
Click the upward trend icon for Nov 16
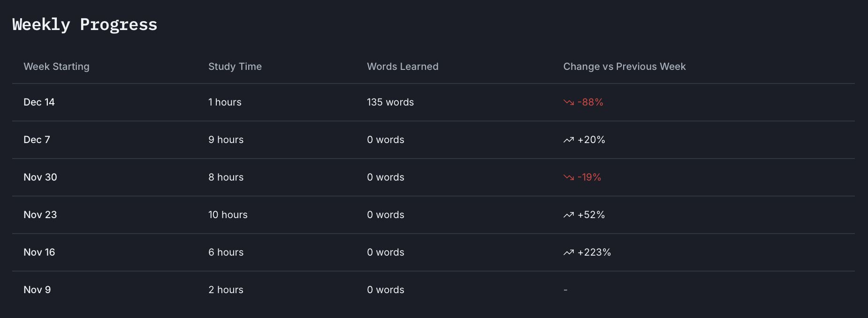pyautogui.click(x=569, y=252)
